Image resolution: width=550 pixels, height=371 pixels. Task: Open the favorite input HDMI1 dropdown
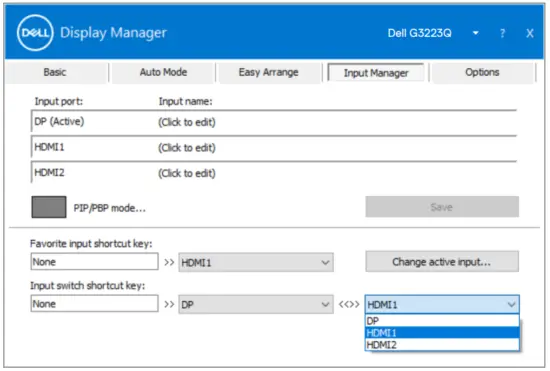click(x=256, y=262)
